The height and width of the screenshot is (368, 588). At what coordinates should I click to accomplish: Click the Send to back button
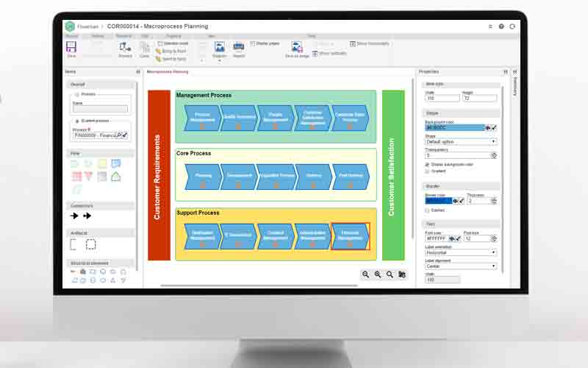[173, 58]
